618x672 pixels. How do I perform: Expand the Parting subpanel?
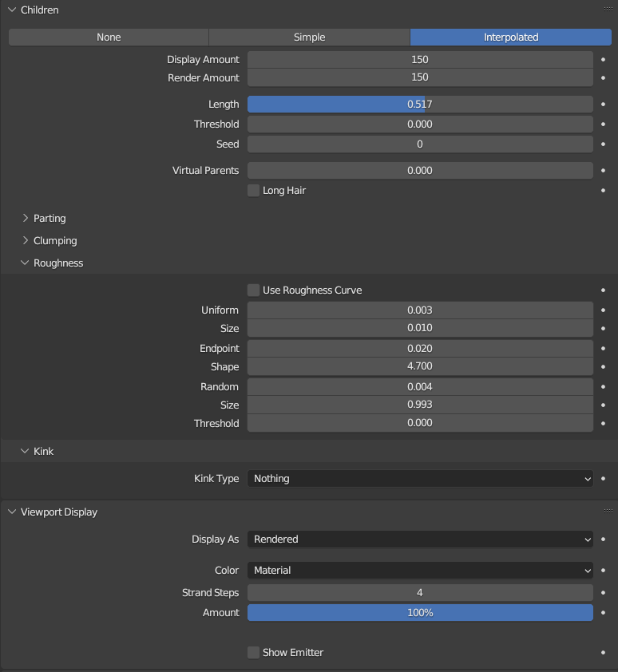(x=49, y=219)
